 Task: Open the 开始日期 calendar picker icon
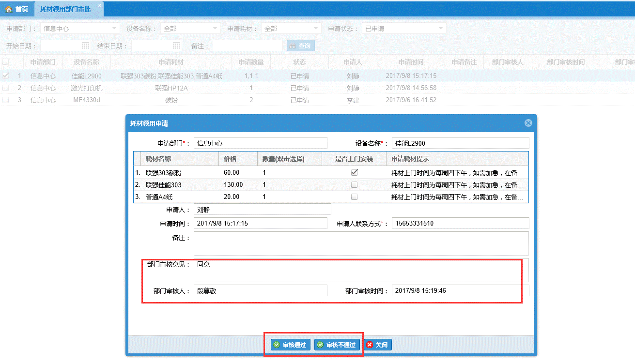pyautogui.click(x=86, y=45)
